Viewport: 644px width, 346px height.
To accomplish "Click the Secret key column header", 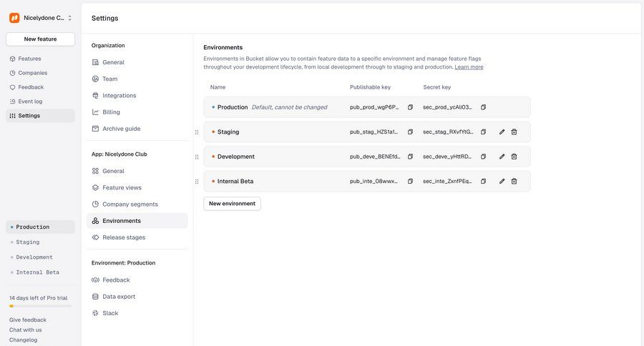I will click(437, 87).
